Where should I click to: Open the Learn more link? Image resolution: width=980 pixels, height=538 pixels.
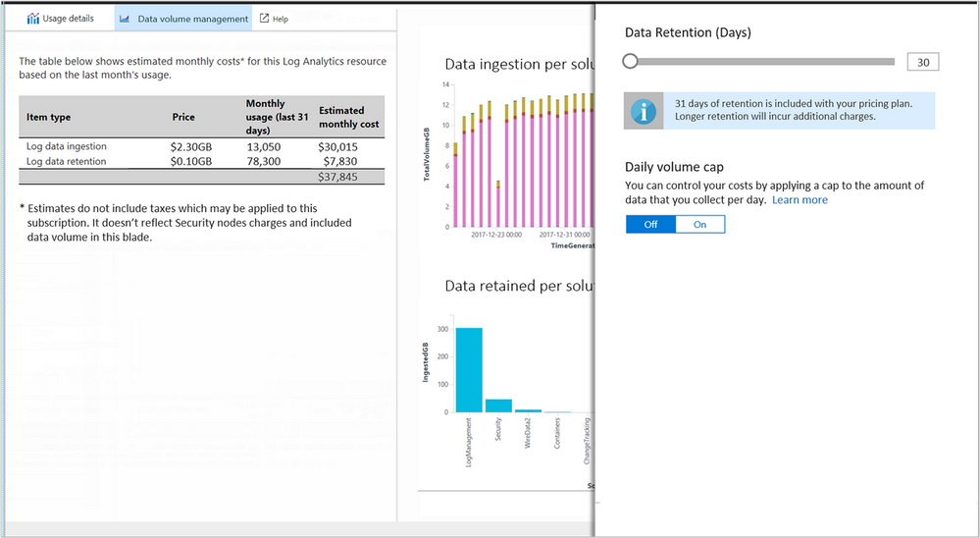[799, 200]
